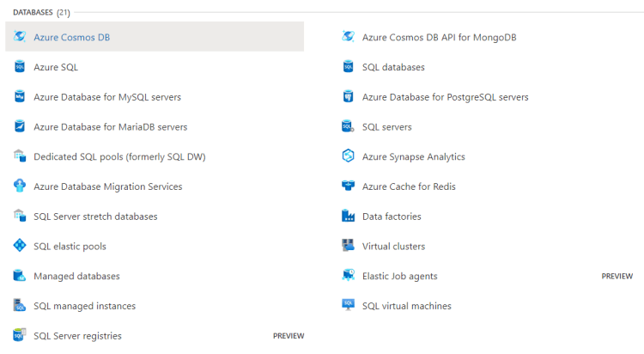Click the SQL Server stretch databases icon
The image size is (644, 354).
[20, 216]
